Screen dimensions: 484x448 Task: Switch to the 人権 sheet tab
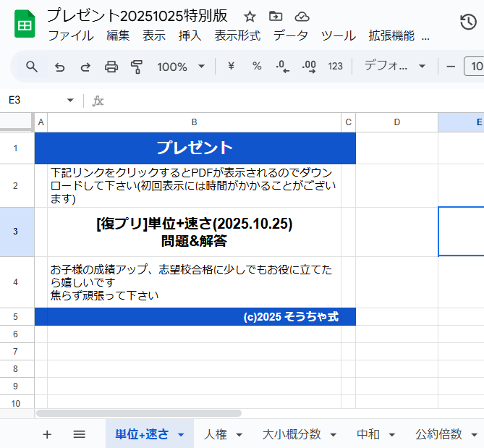pyautogui.click(x=216, y=434)
